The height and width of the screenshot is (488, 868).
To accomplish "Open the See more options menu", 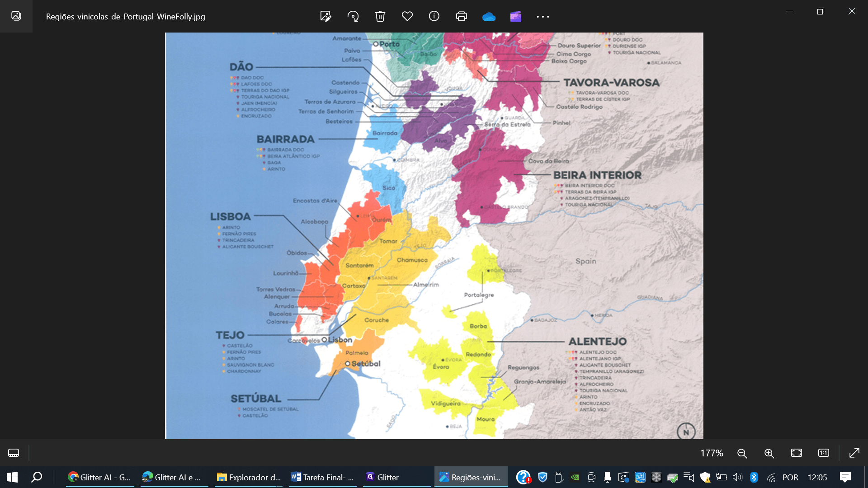I will pyautogui.click(x=543, y=17).
